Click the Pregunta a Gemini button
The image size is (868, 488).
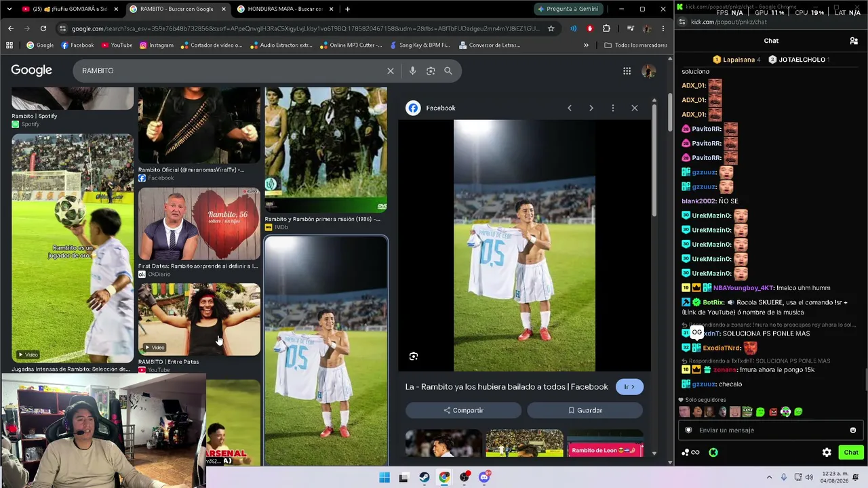tap(567, 9)
